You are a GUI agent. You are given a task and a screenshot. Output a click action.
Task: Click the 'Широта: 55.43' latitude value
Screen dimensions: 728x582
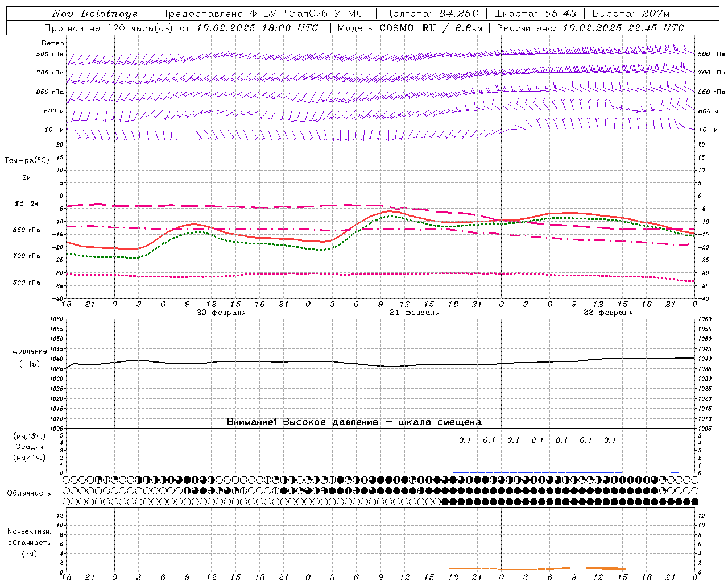click(x=535, y=14)
